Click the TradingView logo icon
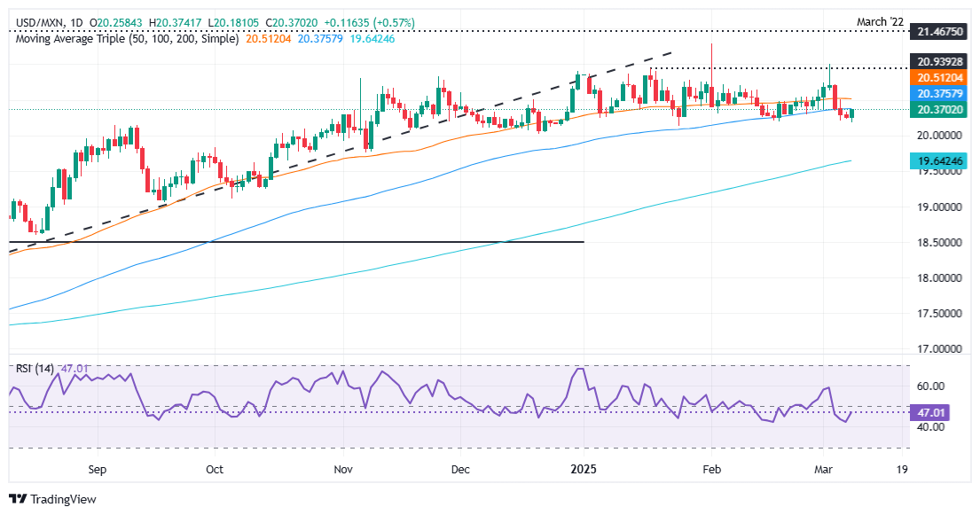This screenshot has height=515, width=980. pos(20,499)
